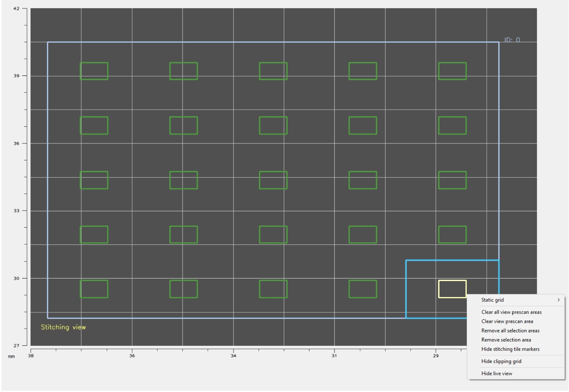Click Remove all selection areas
The width and height of the screenshot is (569, 392).
point(510,331)
